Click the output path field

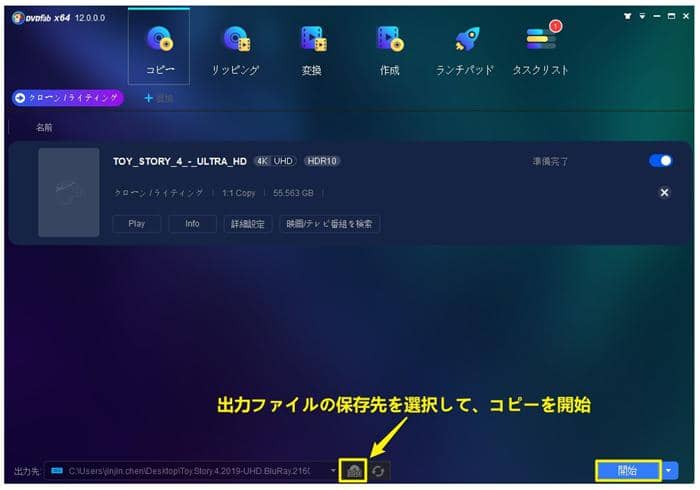click(191, 471)
